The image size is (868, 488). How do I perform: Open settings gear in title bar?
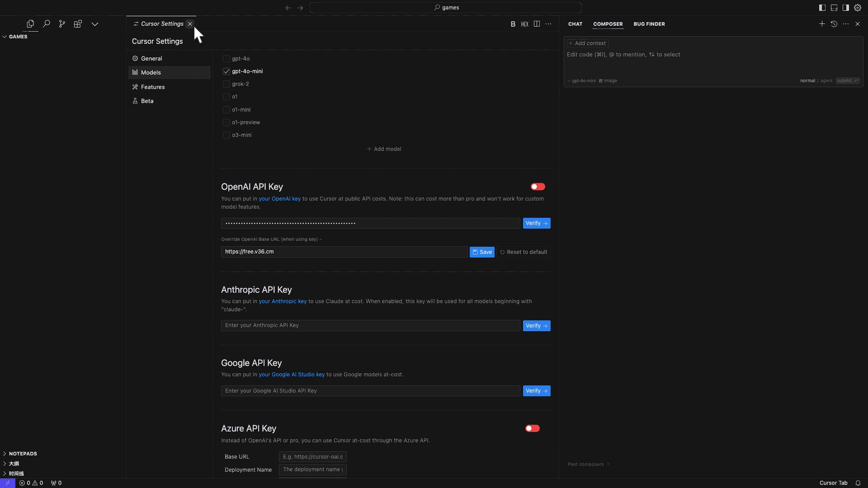(858, 8)
